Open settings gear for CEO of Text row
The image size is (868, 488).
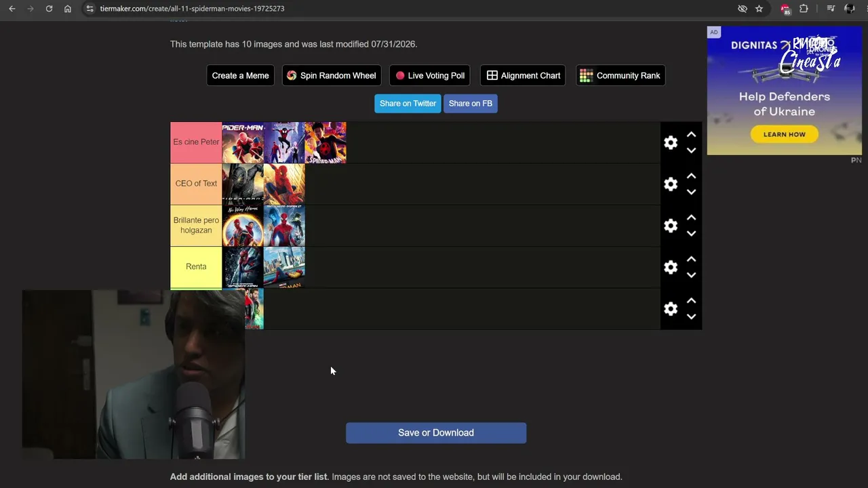(x=671, y=184)
